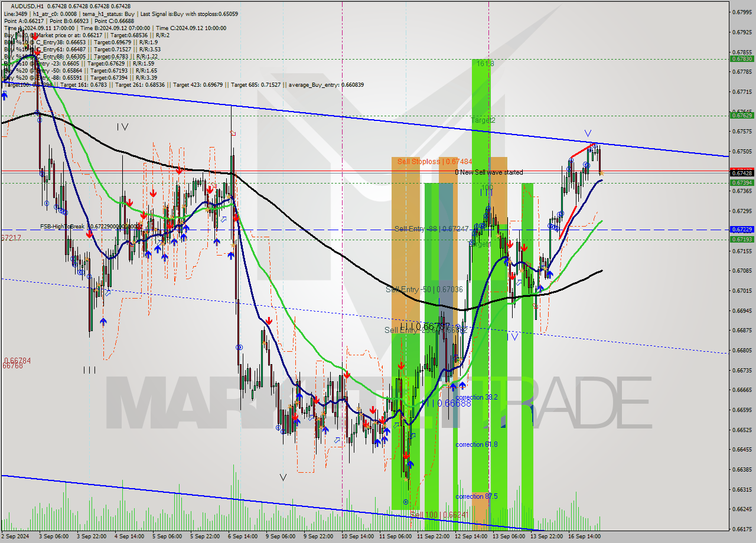756x543 pixels.
Task: Click the 'Sell 100 | 0.66241' label
Action: click(439, 515)
